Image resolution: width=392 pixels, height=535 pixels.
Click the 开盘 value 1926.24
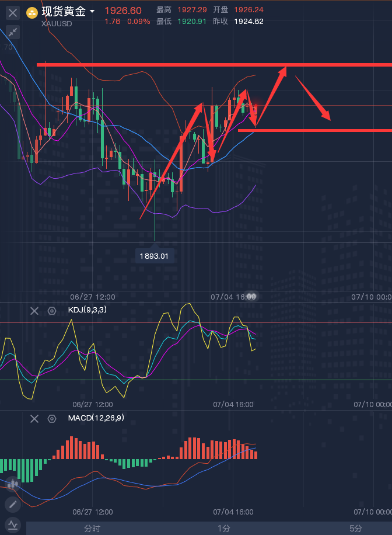click(249, 10)
